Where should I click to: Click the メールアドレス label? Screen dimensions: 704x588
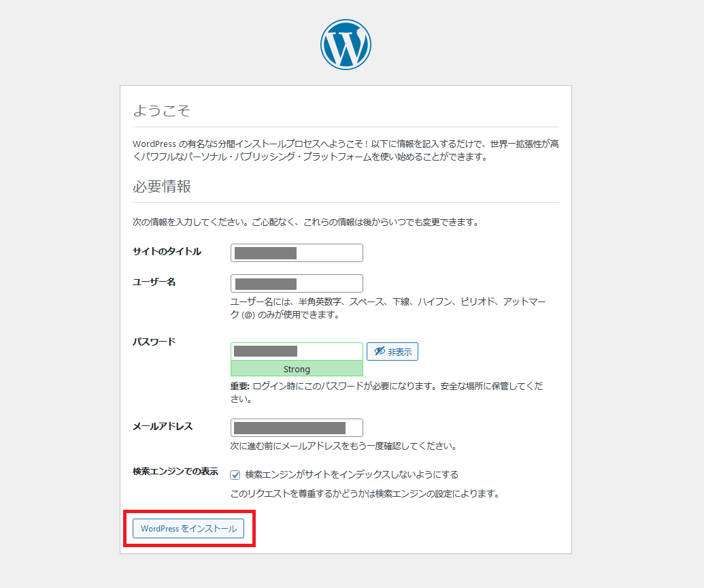pos(163,426)
